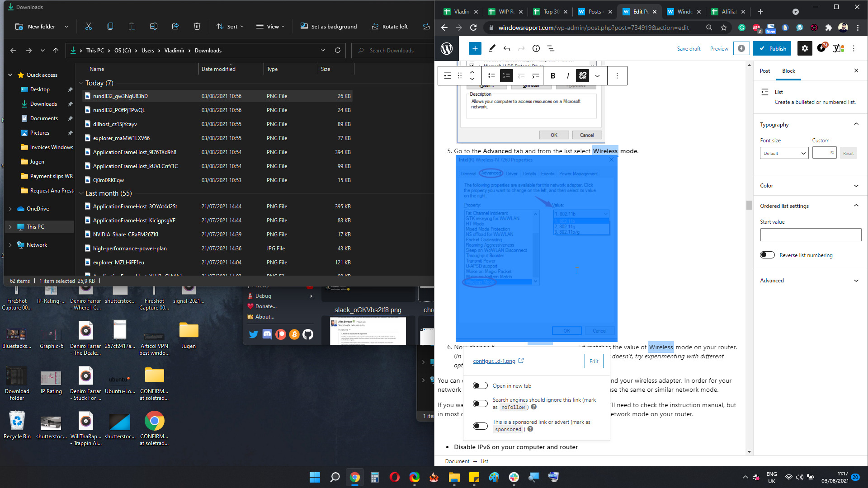Click the Undo icon in block editor
The height and width of the screenshot is (488, 868).
coord(506,48)
